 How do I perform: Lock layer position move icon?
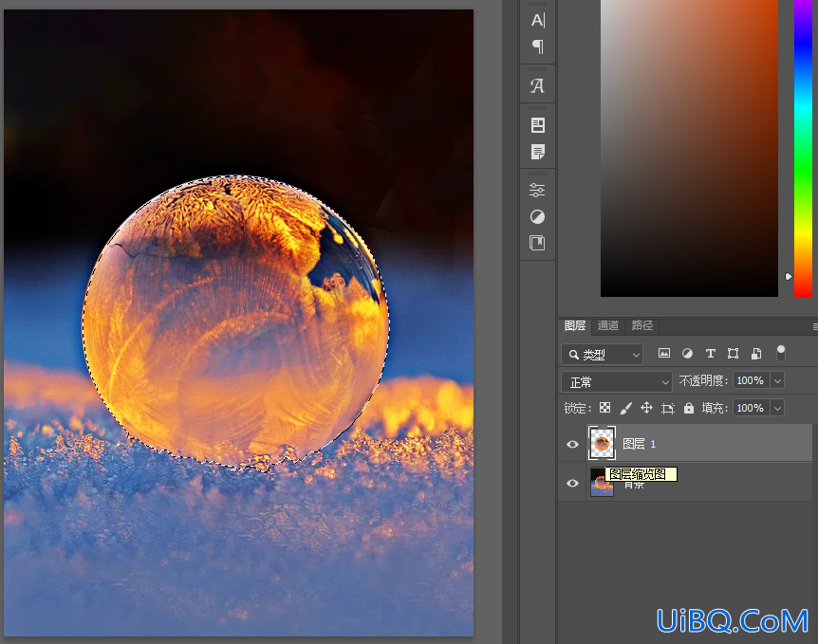point(646,408)
